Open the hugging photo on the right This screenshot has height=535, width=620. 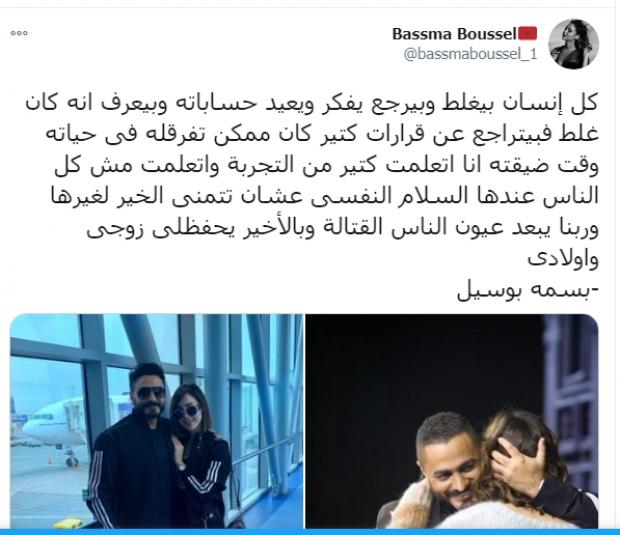click(452, 421)
